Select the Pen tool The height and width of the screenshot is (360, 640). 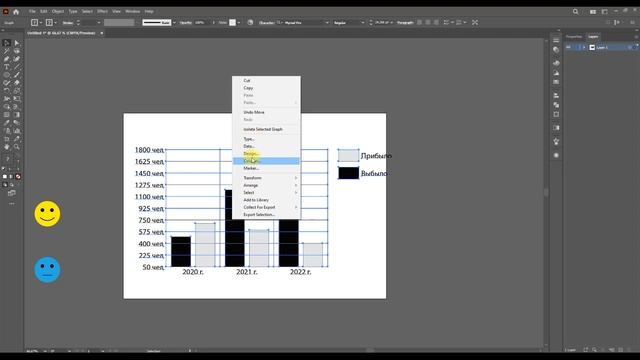(x=7, y=59)
